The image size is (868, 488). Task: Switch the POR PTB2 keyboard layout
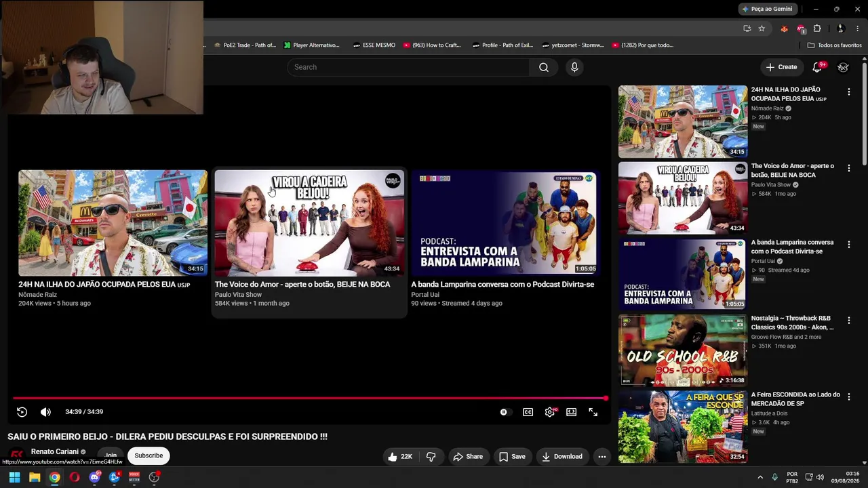[x=792, y=477]
